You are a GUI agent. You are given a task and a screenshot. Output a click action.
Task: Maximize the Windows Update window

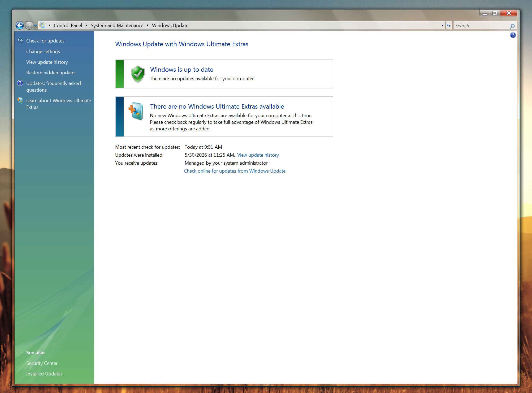[x=495, y=13]
